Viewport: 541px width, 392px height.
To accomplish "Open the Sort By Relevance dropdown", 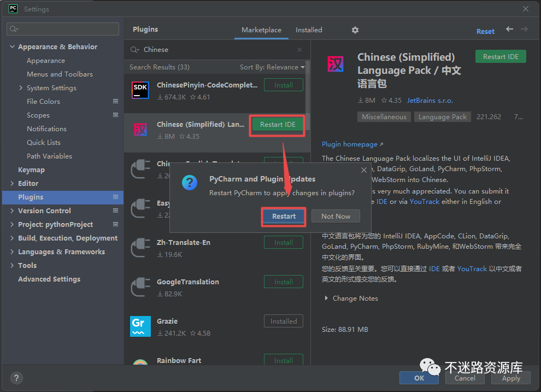I will coord(272,67).
